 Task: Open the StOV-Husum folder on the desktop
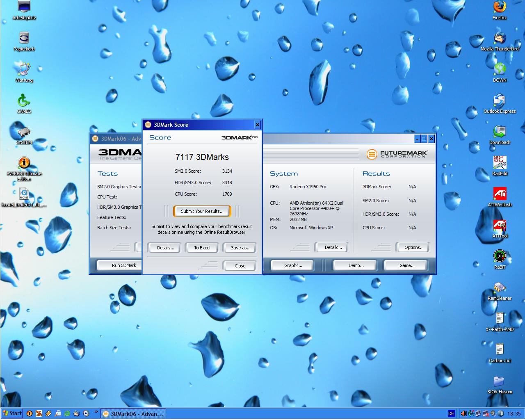500,384
